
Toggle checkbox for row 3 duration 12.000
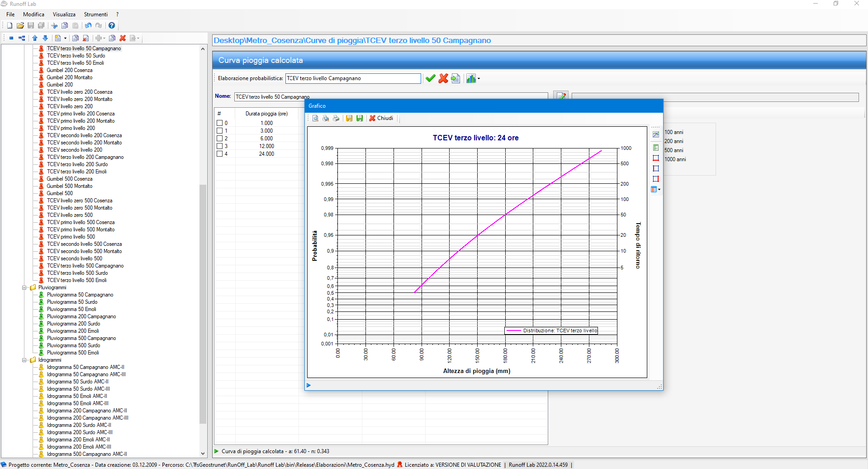click(220, 146)
